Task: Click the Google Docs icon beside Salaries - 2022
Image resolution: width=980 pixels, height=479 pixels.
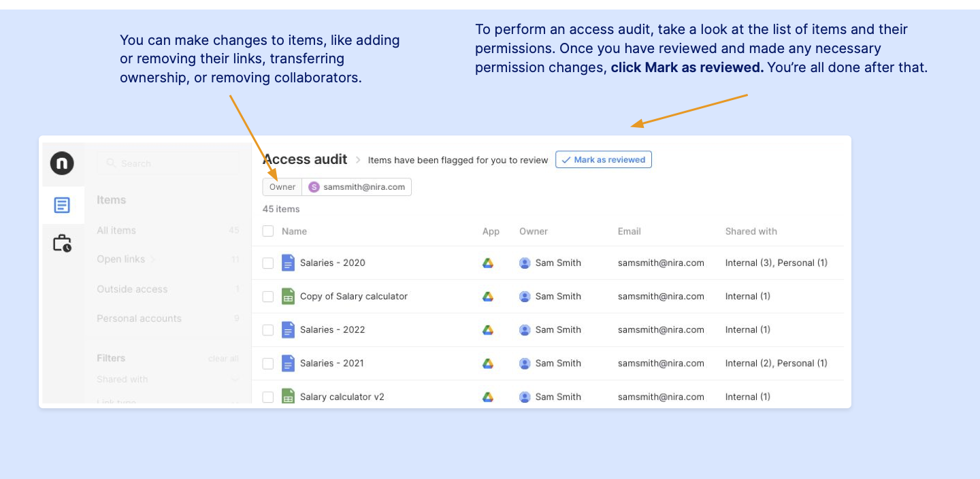Action: tap(287, 329)
